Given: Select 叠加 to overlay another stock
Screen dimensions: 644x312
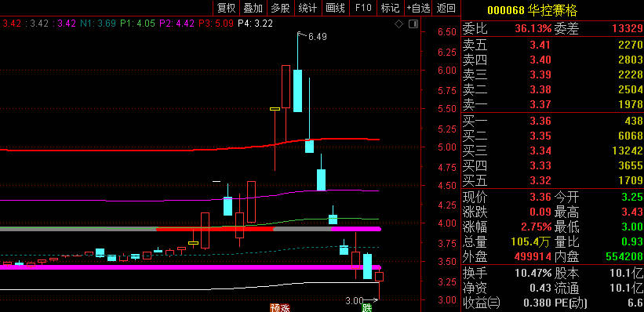Looking at the screenshot, I should pyautogui.click(x=253, y=7).
